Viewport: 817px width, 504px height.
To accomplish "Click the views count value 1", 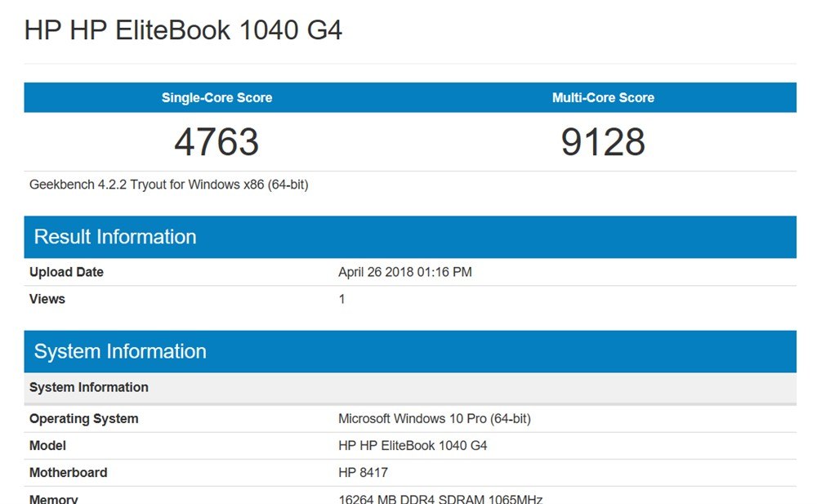I will click(342, 299).
